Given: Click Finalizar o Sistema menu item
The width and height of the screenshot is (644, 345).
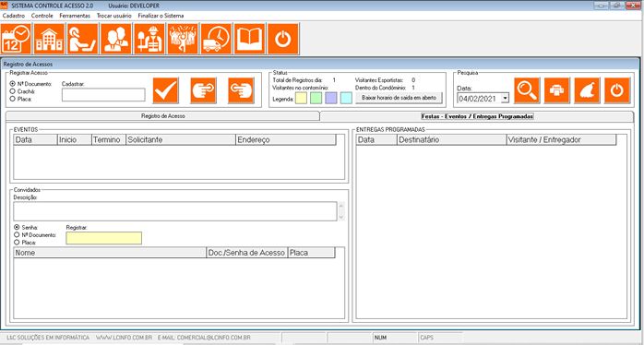Looking at the screenshot, I should (x=161, y=16).
